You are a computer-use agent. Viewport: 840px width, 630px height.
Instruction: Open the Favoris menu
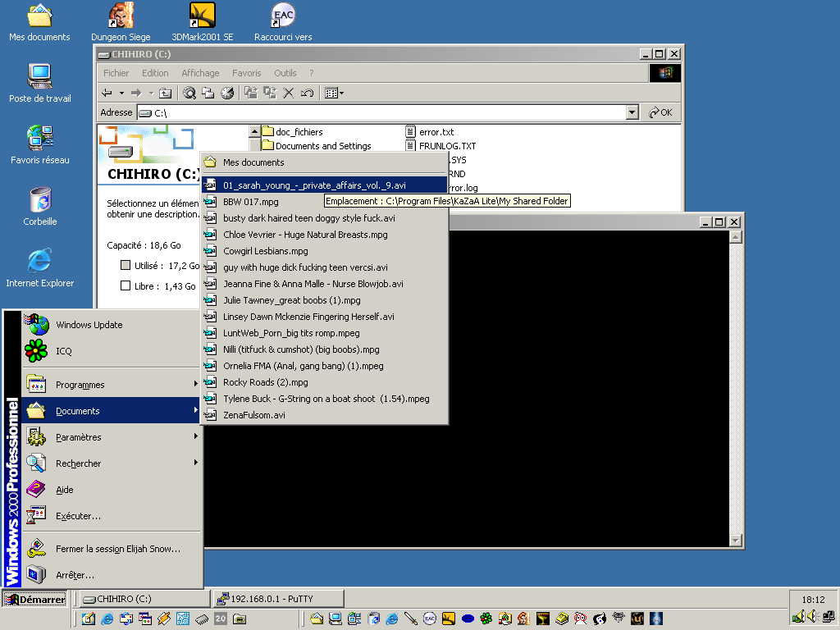[246, 73]
